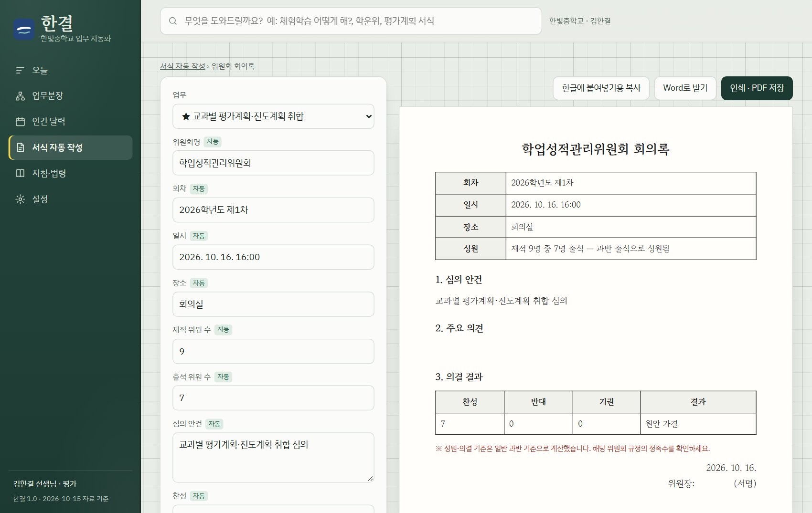This screenshot has height=513, width=812.
Task: Click the 학업성적관리위원회 회의록 document title
Action: pyautogui.click(x=596, y=149)
